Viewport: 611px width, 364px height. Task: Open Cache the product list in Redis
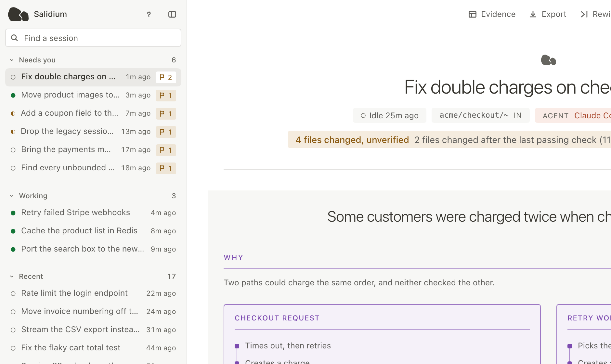[93, 231]
